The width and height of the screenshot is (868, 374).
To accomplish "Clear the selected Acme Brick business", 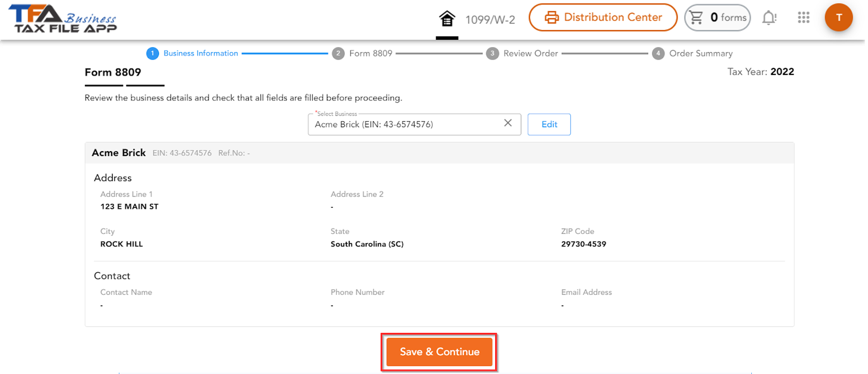I will coord(508,123).
